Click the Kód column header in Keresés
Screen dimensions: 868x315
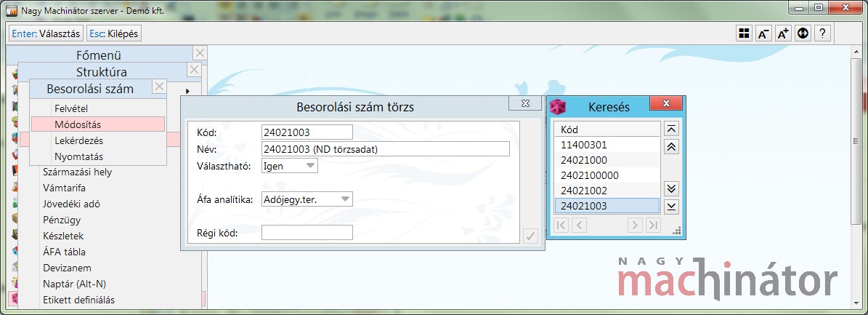607,129
